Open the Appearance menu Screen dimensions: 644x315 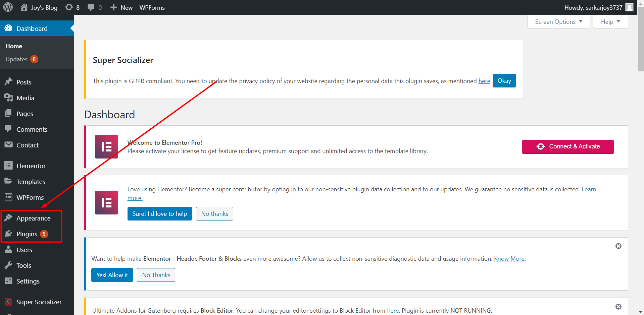point(33,218)
